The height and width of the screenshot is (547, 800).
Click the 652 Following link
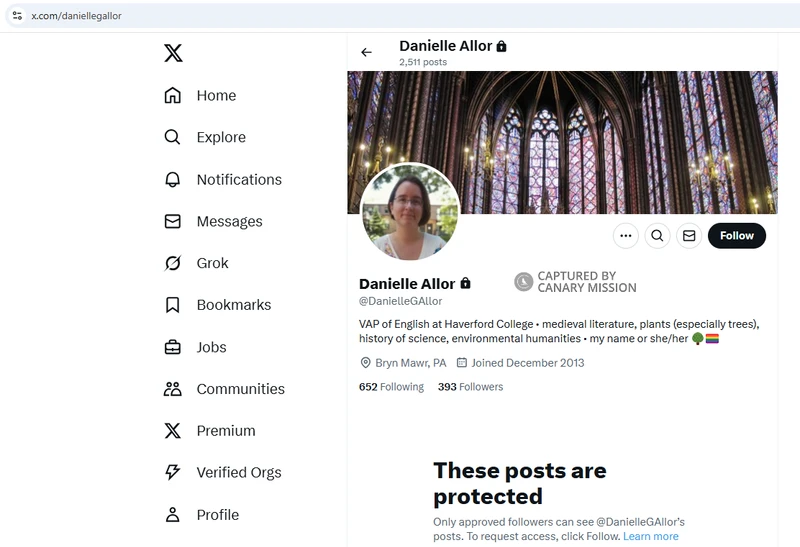(x=391, y=387)
